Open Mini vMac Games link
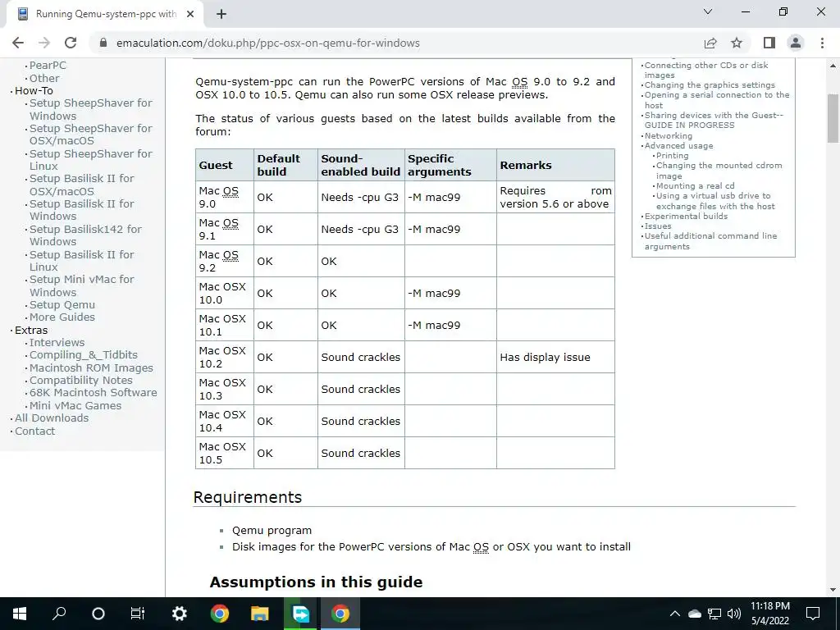 click(75, 405)
